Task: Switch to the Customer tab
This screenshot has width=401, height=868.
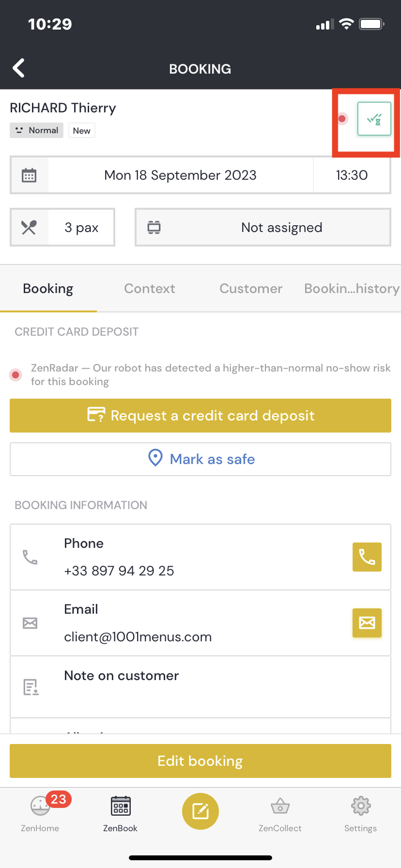Action: point(251,289)
